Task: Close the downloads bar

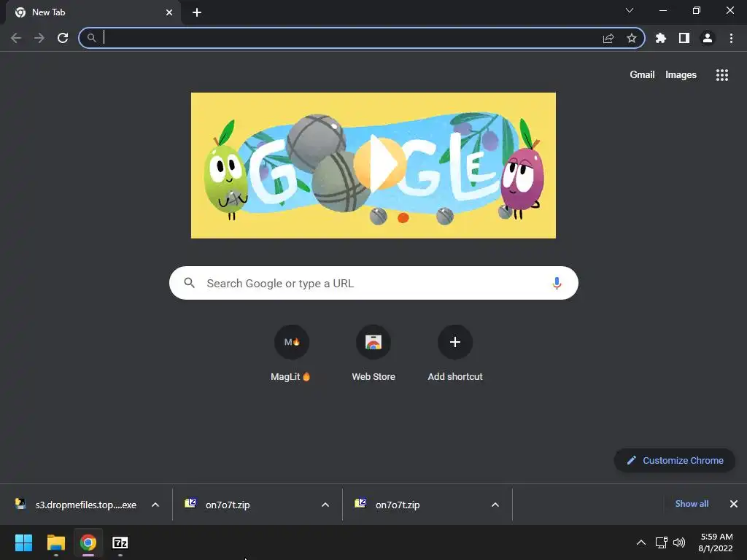Action: (x=734, y=504)
